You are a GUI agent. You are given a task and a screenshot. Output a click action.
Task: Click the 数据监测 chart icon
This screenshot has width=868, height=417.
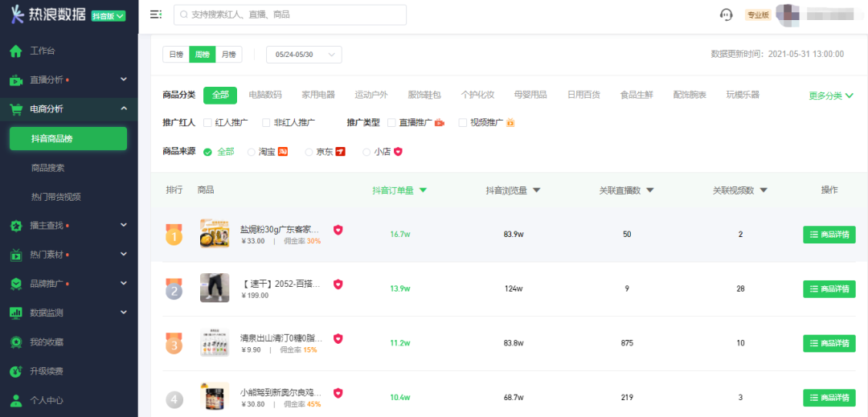click(x=16, y=313)
